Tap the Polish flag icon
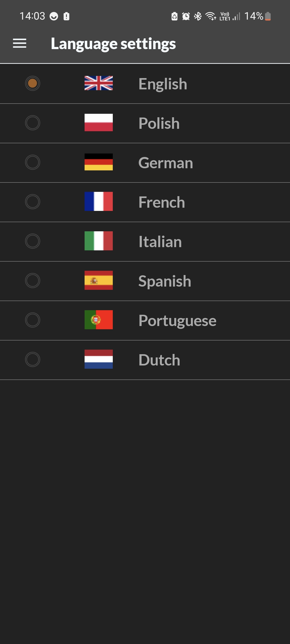The height and width of the screenshot is (644, 290). click(x=99, y=123)
